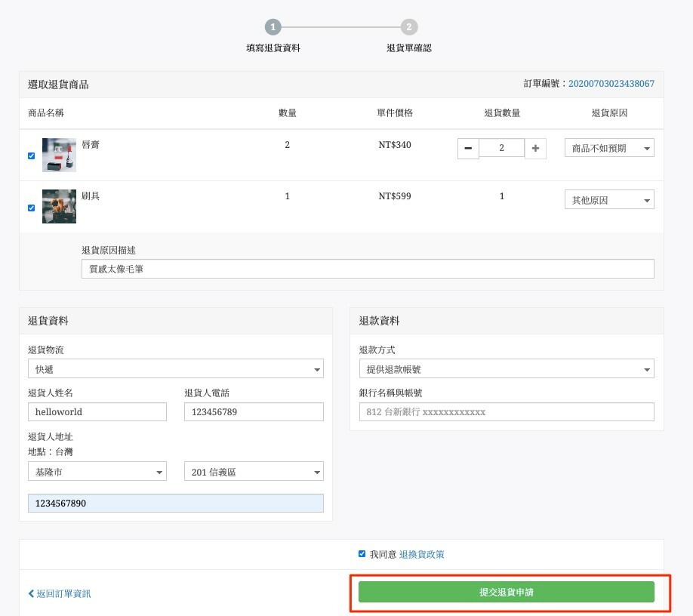Open the 201 信義區 district dropdown
The width and height of the screenshot is (693, 616).
point(254,472)
